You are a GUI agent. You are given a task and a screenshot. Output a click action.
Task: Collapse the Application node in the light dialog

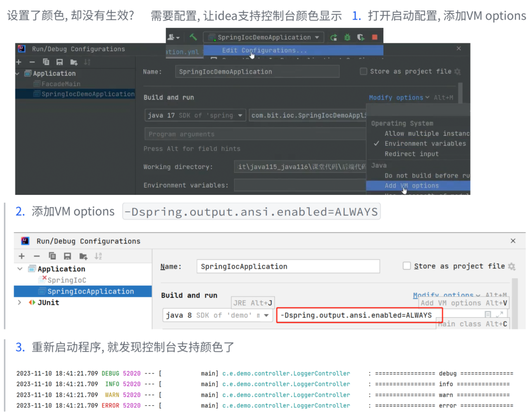(x=20, y=269)
